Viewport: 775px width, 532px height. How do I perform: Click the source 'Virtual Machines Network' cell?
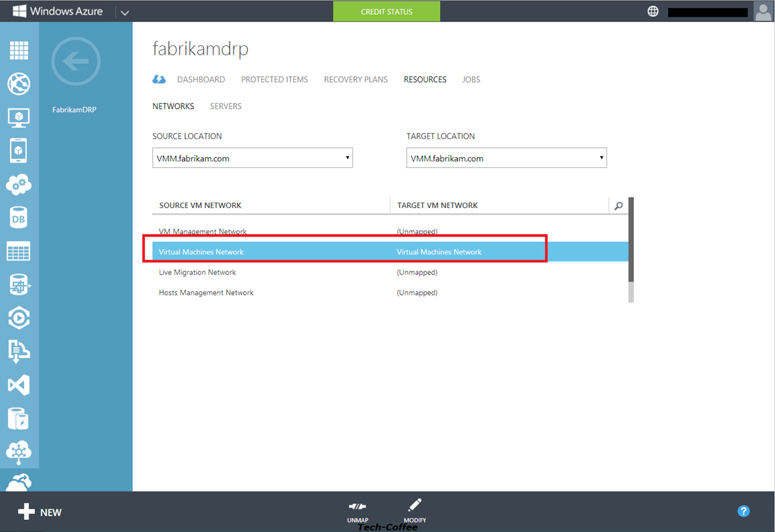201,252
